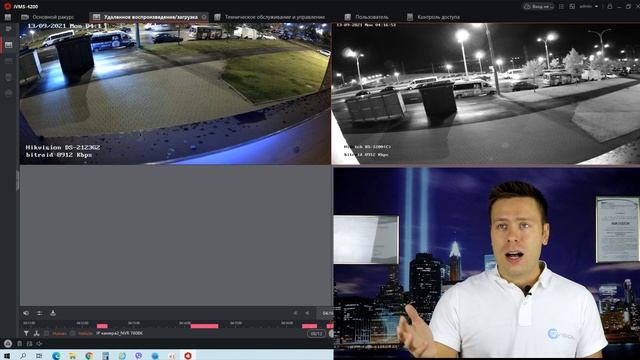
Task: Lock the client with the padlock icon
Action: coord(609,7)
